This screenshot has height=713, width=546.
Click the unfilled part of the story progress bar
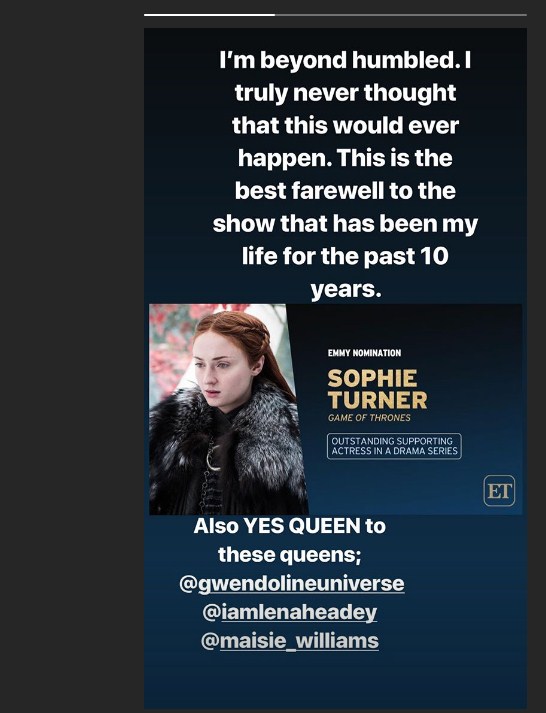401,15
